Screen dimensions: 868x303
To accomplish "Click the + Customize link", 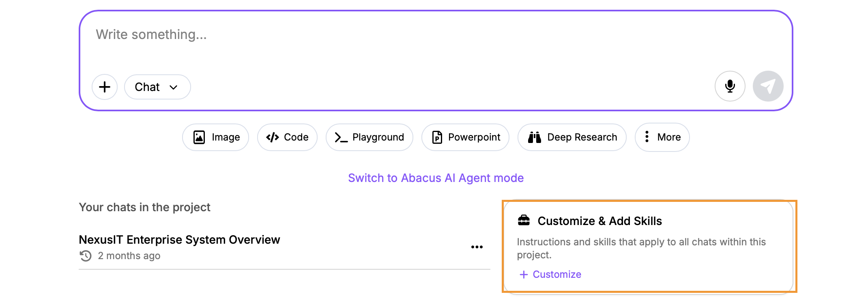I will point(550,275).
